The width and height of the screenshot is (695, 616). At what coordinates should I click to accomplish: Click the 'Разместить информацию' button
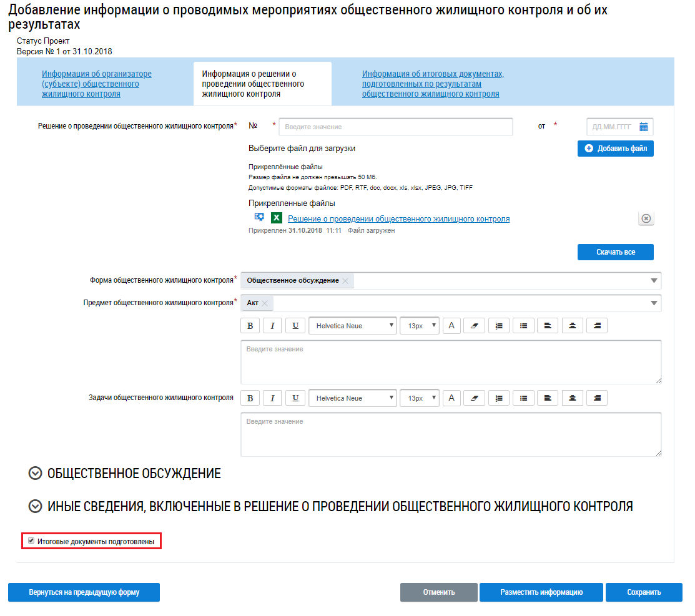(541, 592)
